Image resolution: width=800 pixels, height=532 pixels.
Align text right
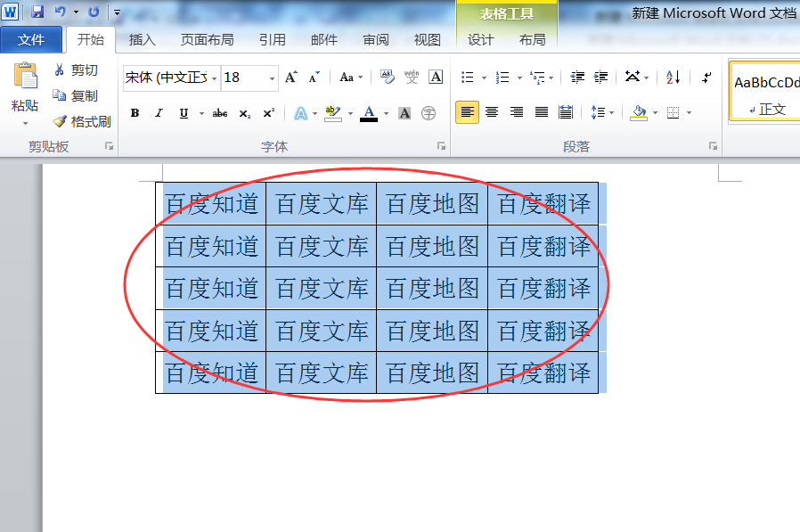[517, 112]
